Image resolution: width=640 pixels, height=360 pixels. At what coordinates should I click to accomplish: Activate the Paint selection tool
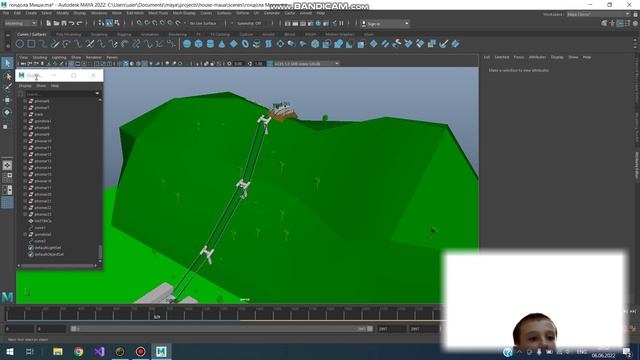7,87
